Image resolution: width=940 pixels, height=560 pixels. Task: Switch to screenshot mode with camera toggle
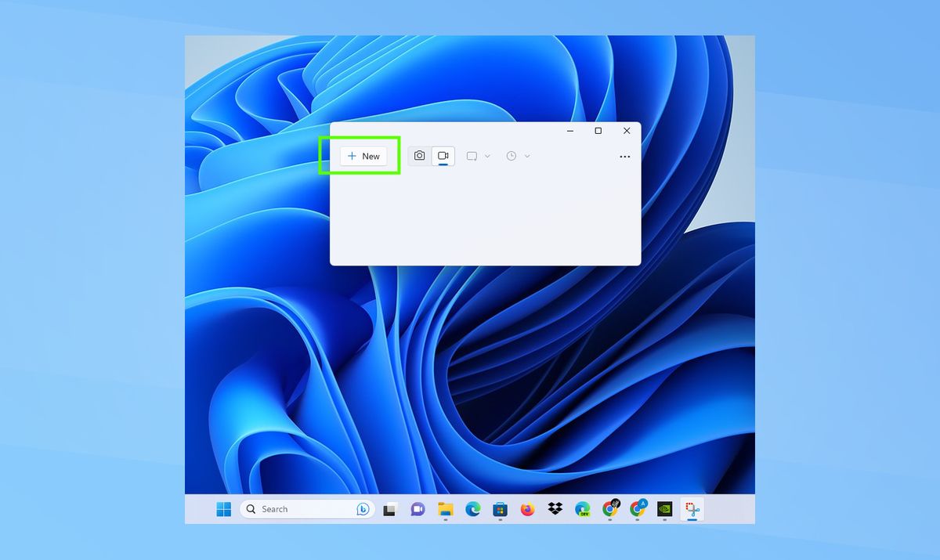click(x=420, y=156)
